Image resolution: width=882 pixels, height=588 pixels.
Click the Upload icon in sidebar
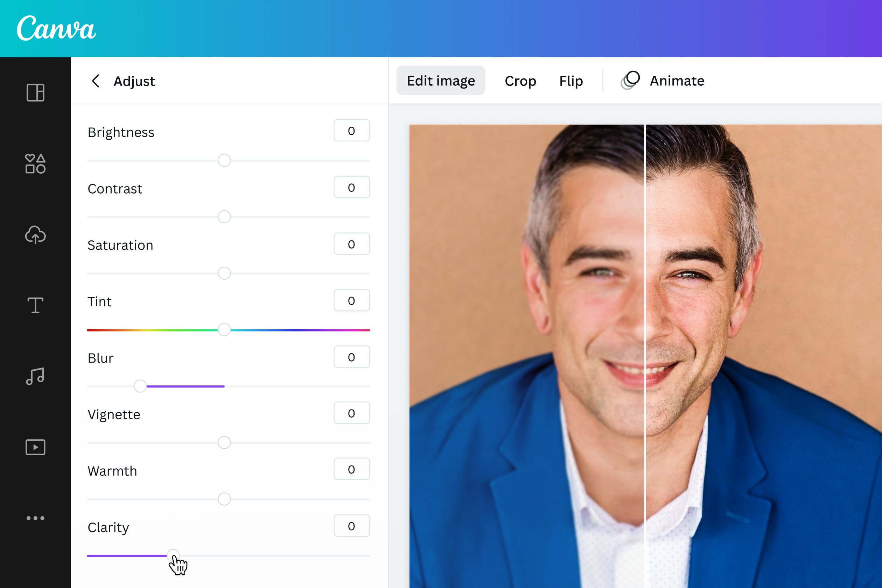click(x=35, y=234)
